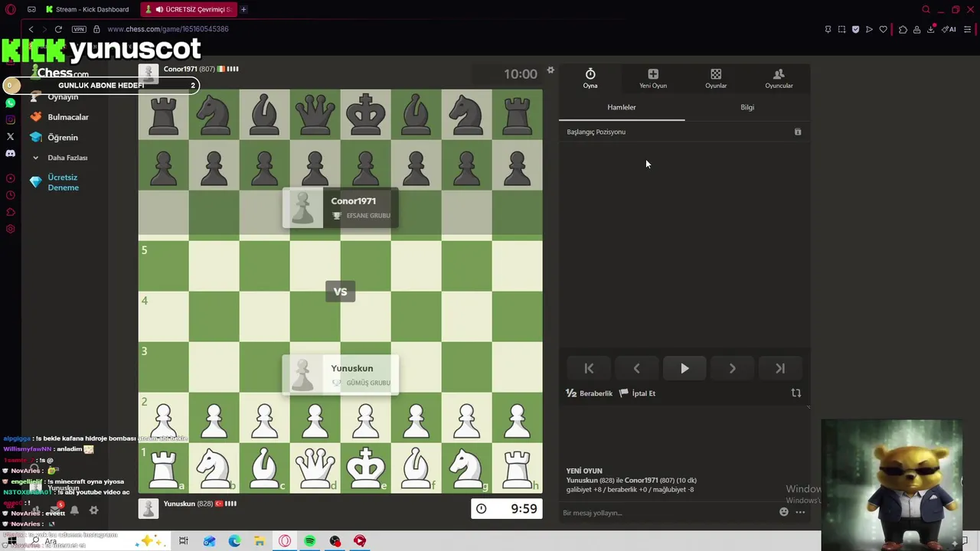Screen dimensions: 980x551
Task: Open the Opera GX Corner gamepad icon
Action: [x=31, y=9]
